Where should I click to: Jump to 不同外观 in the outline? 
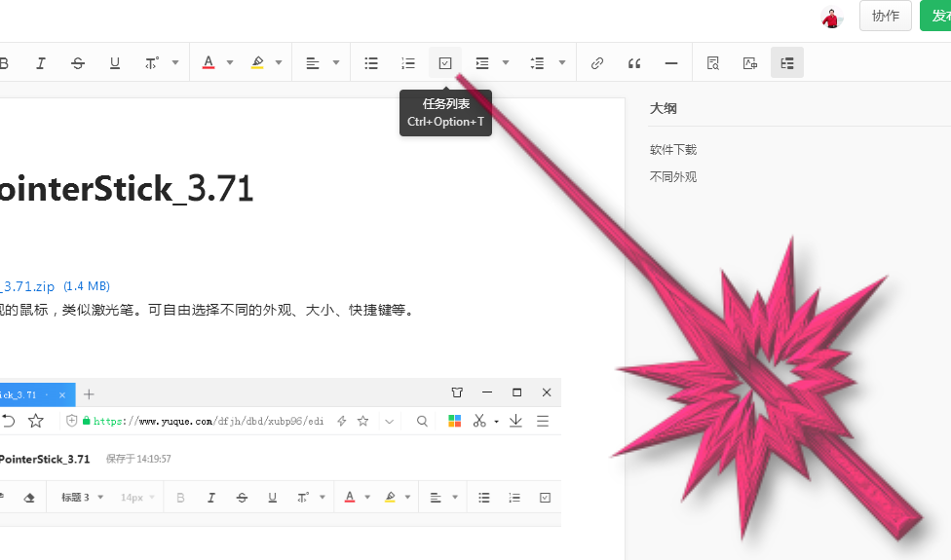673,177
